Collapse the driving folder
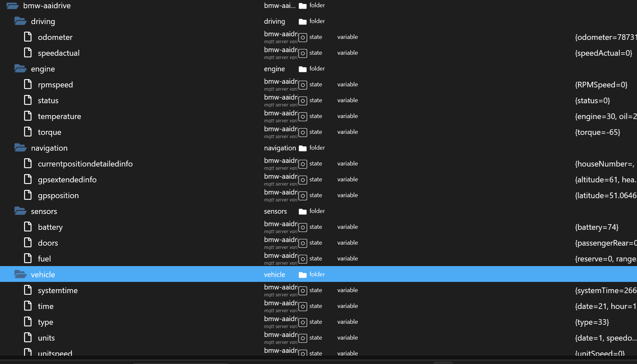Screen dimensions: 637x364 click(x=20, y=21)
